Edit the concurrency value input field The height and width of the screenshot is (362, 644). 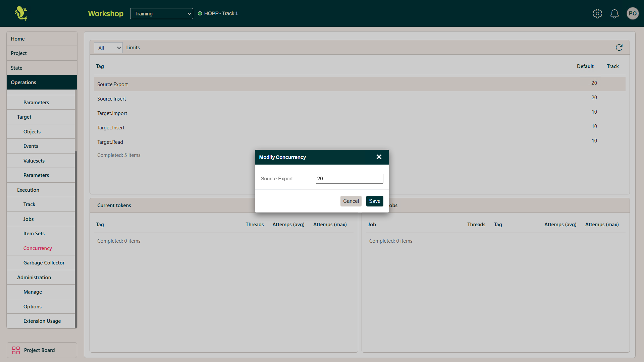pyautogui.click(x=349, y=178)
